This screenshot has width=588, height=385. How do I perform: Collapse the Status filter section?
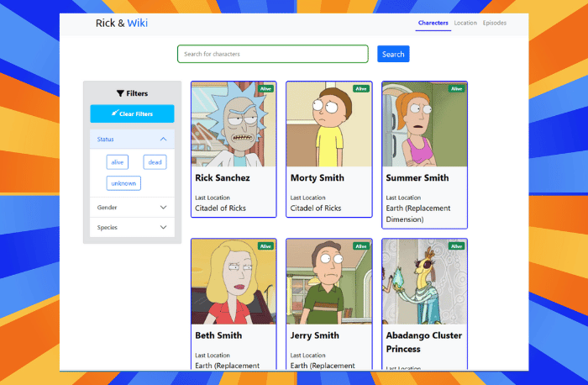pos(132,140)
